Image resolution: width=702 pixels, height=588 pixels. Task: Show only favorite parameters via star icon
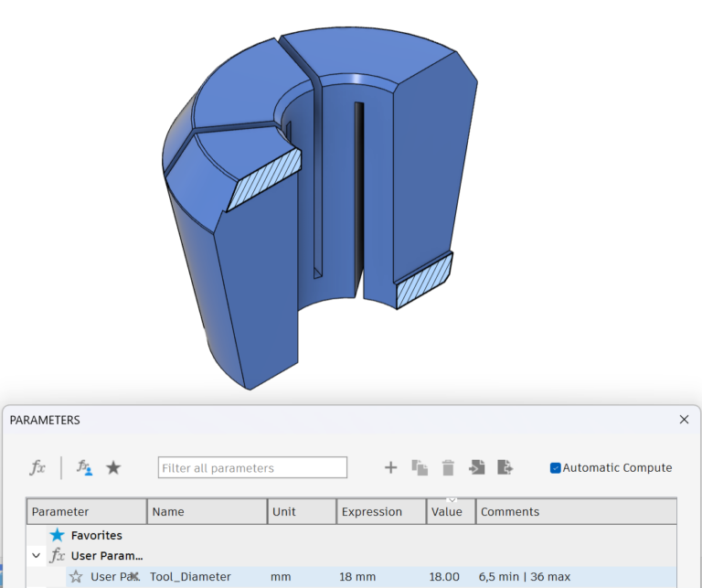pyautogui.click(x=113, y=467)
